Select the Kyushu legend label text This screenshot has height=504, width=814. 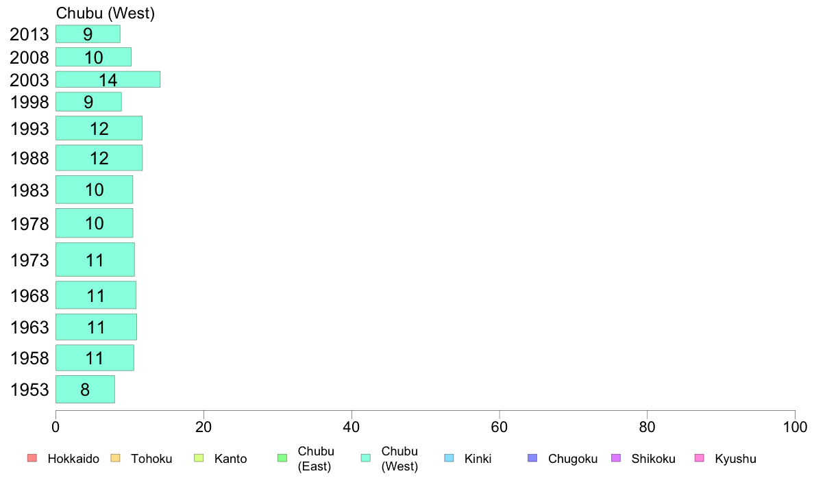click(x=735, y=459)
